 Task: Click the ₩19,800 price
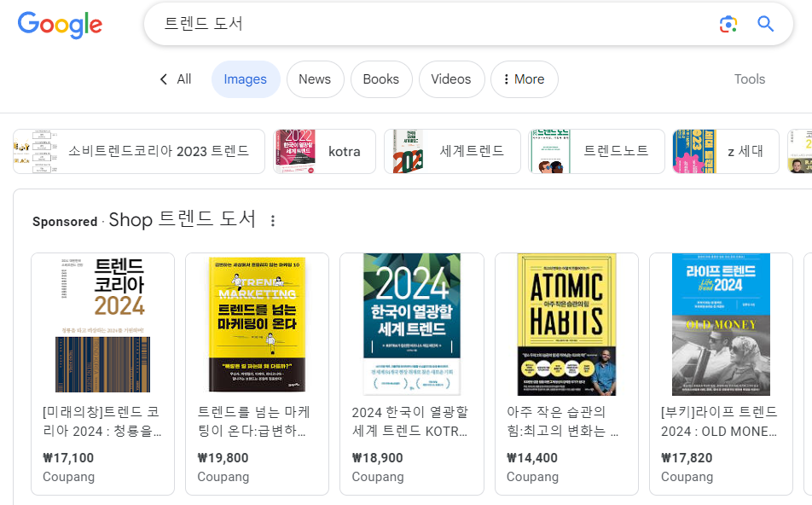coord(223,458)
